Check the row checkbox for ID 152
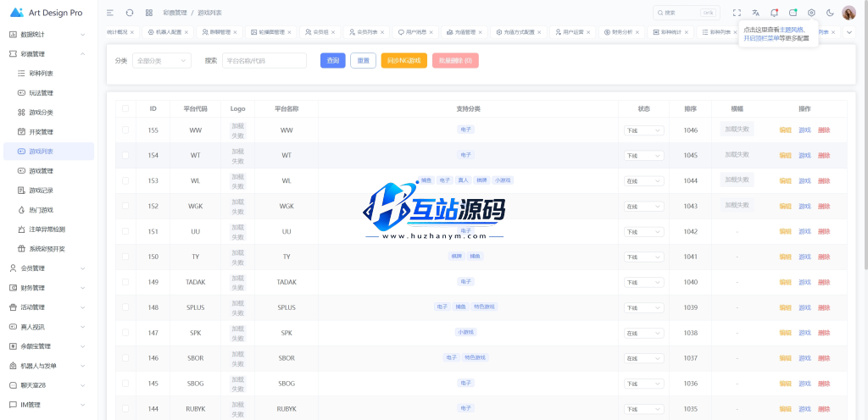Viewport: 868px width, 420px height. point(125,206)
